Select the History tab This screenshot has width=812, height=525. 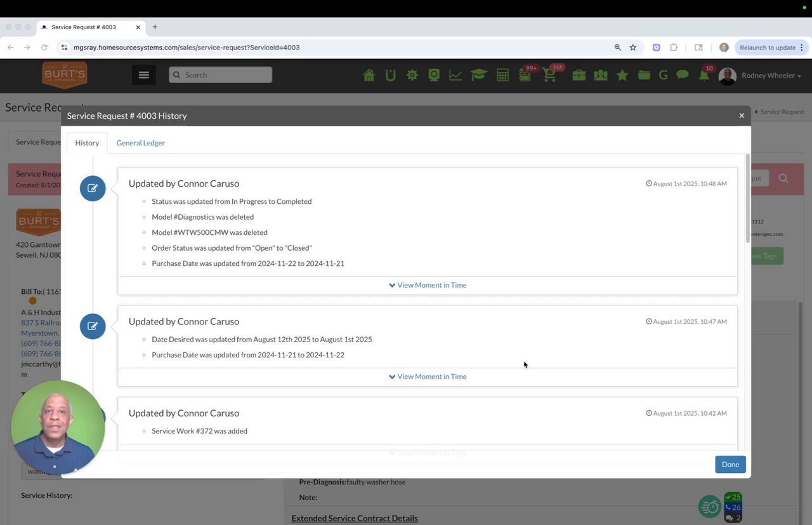tap(87, 143)
